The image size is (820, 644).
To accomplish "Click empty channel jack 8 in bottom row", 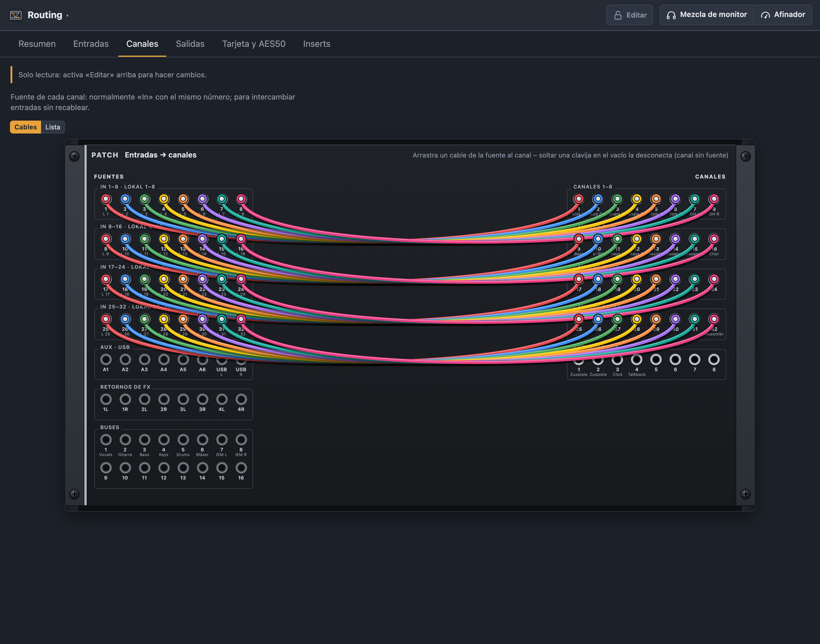I will [x=714, y=360].
